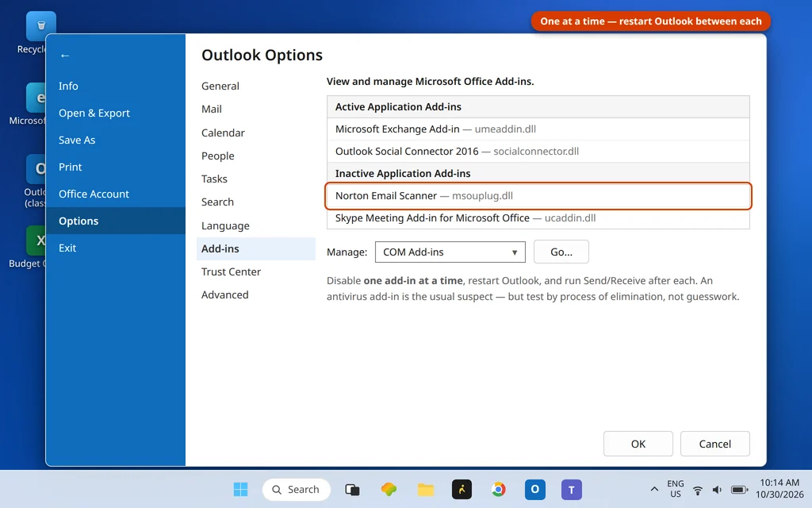
Task: Open the Calendar options category
Action: click(x=256, y=133)
